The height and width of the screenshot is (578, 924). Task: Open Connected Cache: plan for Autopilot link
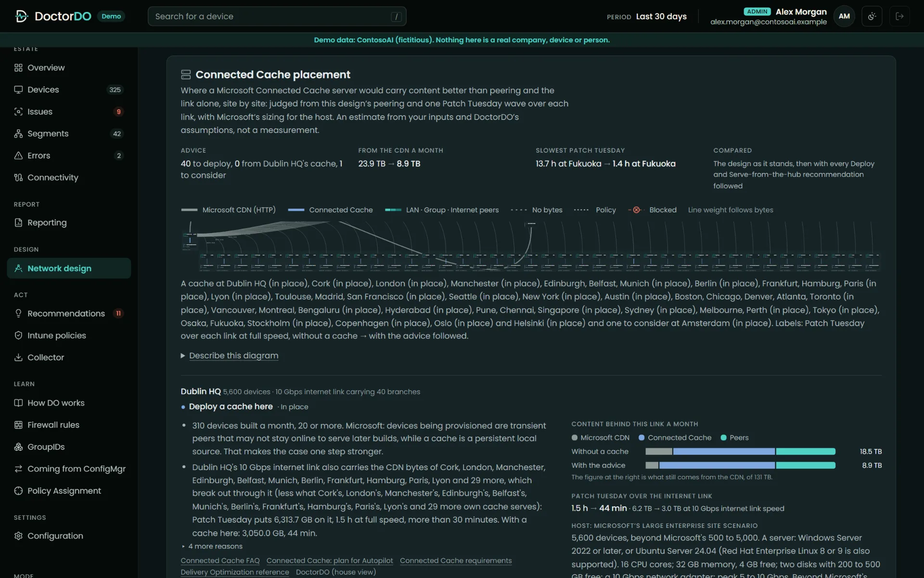coord(330,561)
